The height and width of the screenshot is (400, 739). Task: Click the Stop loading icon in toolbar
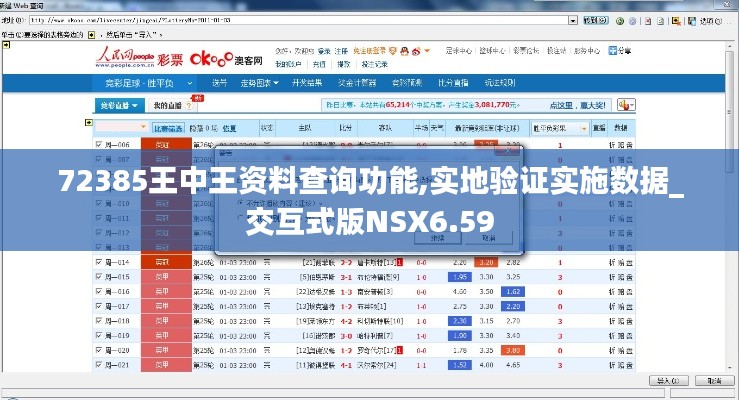[649, 21]
